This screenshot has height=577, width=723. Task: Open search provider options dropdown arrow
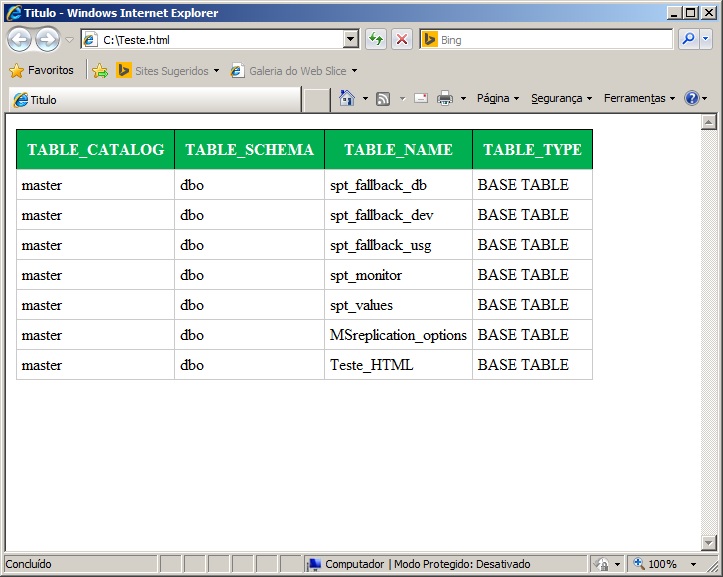point(705,40)
